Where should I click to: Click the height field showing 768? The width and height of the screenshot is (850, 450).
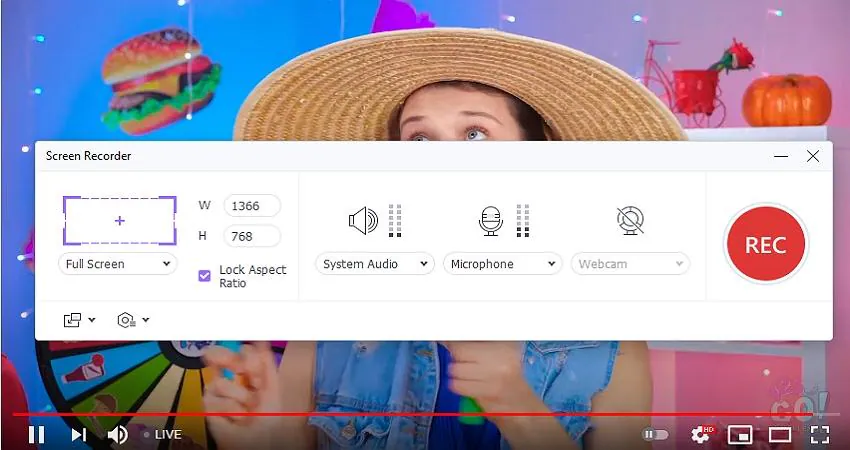(x=252, y=236)
